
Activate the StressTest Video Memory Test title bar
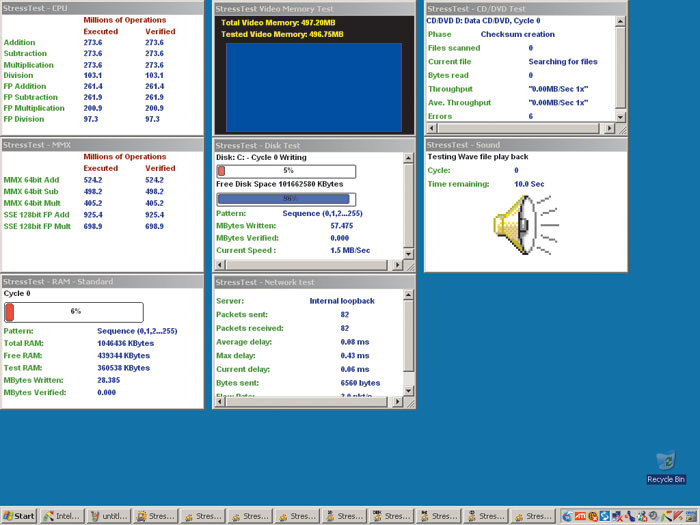point(314,8)
